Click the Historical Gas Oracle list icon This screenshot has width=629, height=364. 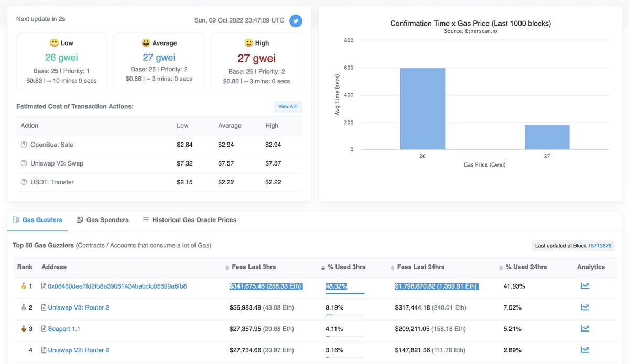[x=146, y=220]
